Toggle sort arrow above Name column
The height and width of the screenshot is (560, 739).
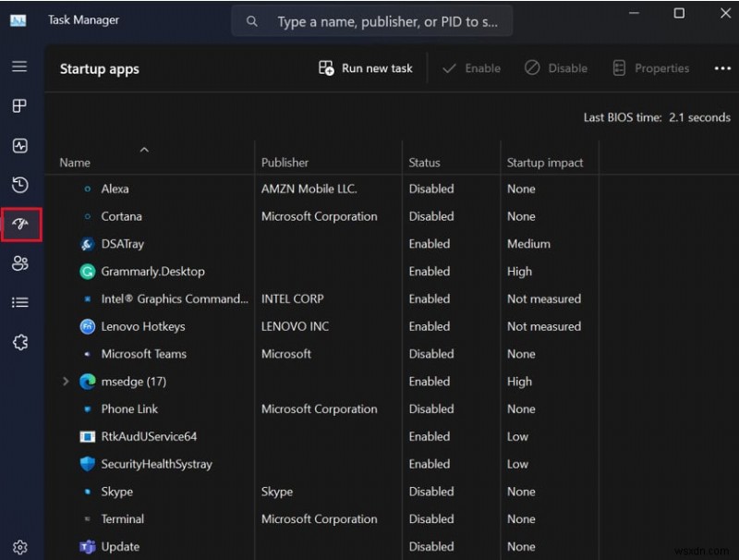[144, 150]
